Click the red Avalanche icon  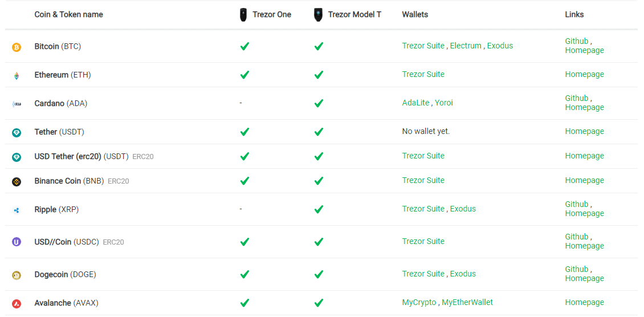[x=17, y=304]
